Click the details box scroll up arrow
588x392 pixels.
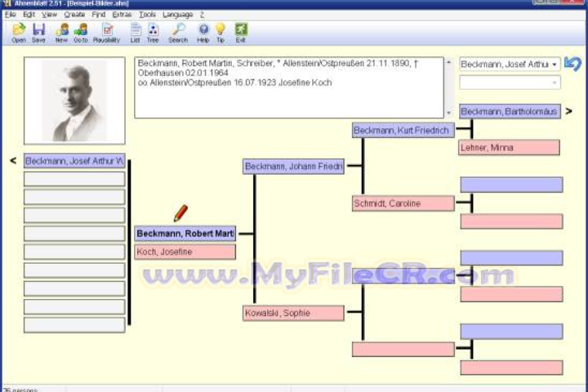(449, 62)
